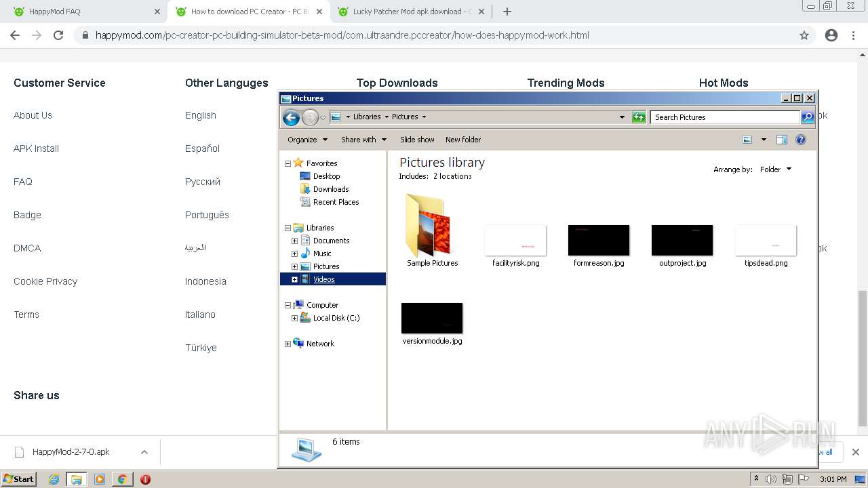The image size is (868, 488).
Task: Click the change view icon in Explorer toolbar
Action: (x=747, y=140)
